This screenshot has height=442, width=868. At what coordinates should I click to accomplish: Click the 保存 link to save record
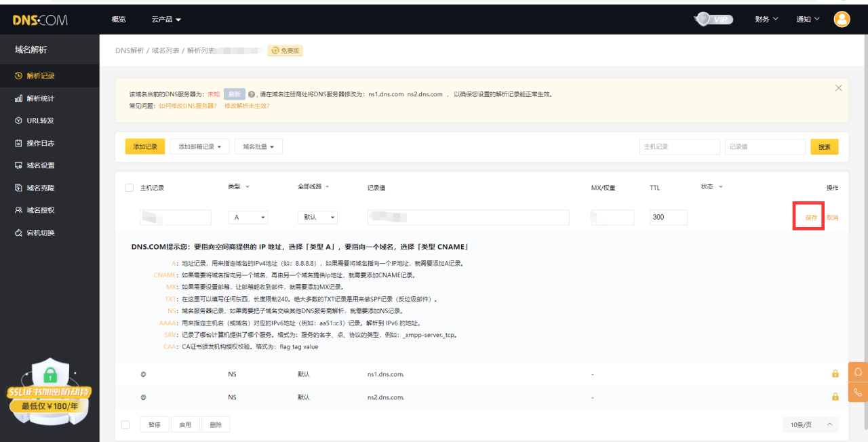tap(811, 218)
